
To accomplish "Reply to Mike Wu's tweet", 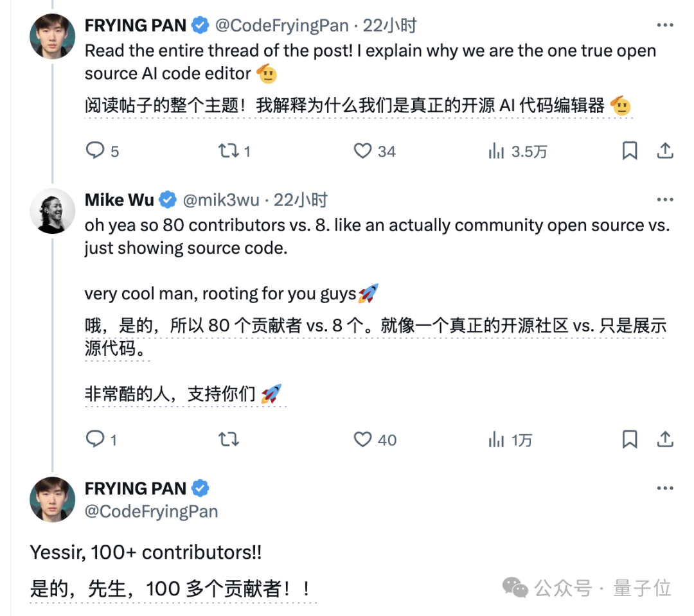I will (101, 439).
